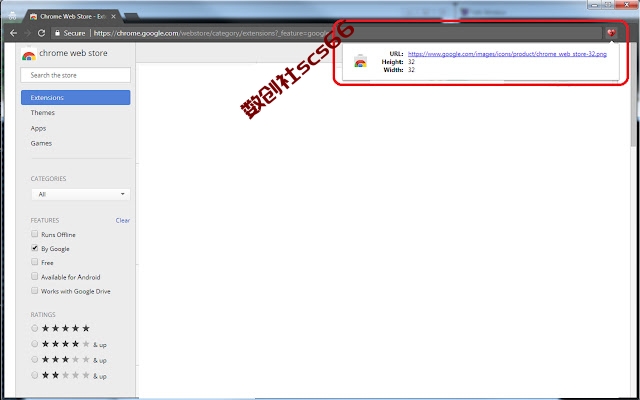The width and height of the screenshot is (640, 400).
Task: Enable Runs Offline checkbox
Action: (35, 234)
